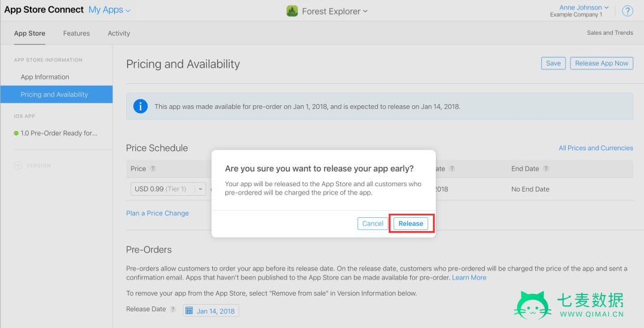Viewport: 644px width, 328px height.
Task: Open the help question mark icon
Action: pyautogui.click(x=628, y=11)
